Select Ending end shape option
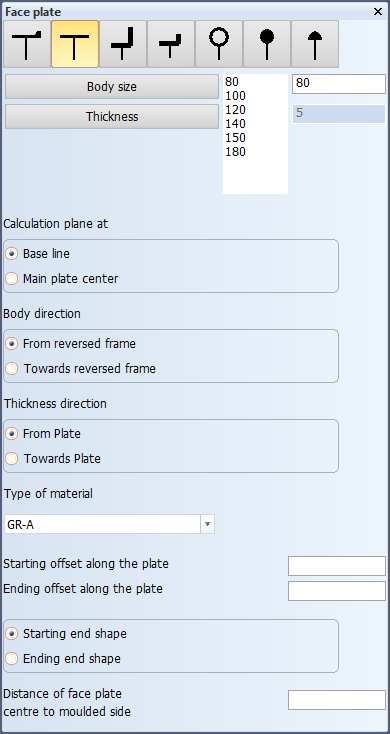The width and height of the screenshot is (390, 734). pyautogui.click(x=63, y=659)
